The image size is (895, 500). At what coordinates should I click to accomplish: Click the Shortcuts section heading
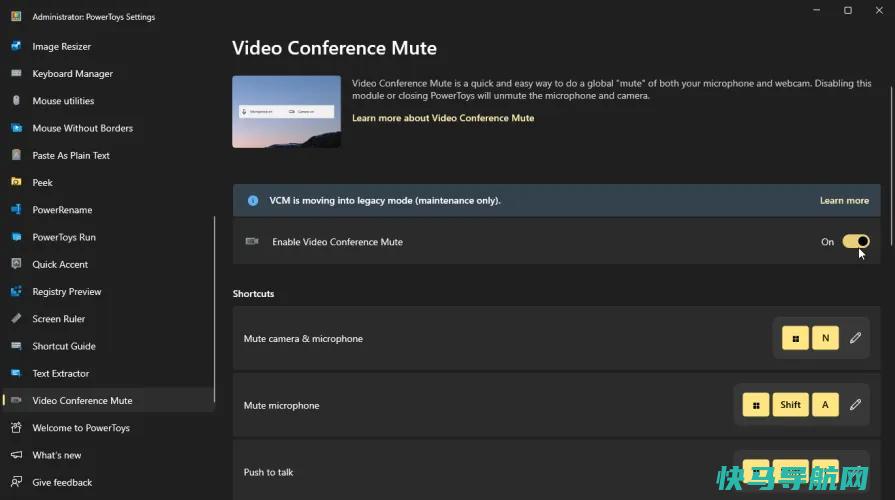253,293
